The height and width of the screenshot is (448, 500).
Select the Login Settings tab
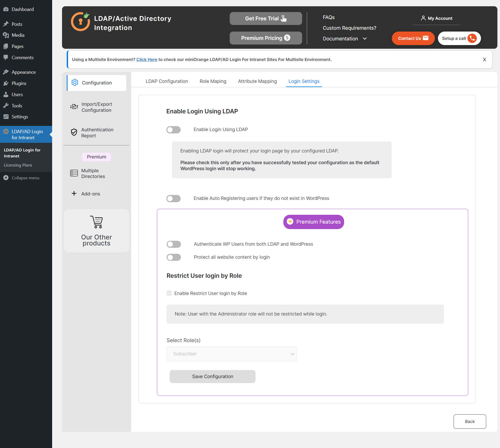pos(304,81)
